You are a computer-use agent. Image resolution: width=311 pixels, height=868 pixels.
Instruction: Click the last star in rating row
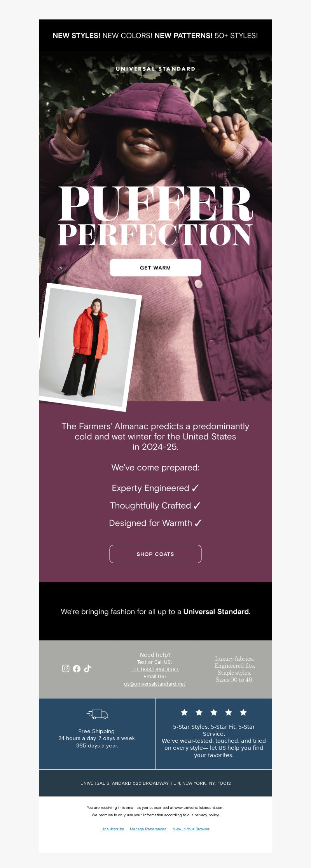[x=243, y=712]
